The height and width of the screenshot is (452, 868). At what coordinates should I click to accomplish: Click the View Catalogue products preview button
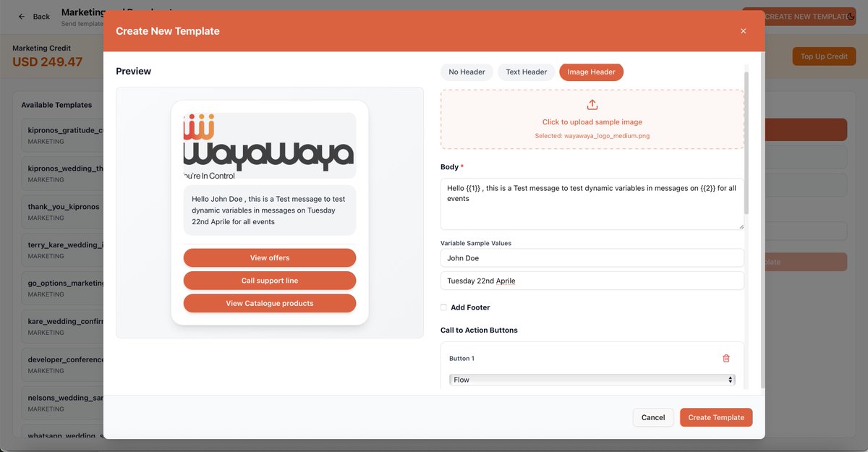tap(270, 303)
